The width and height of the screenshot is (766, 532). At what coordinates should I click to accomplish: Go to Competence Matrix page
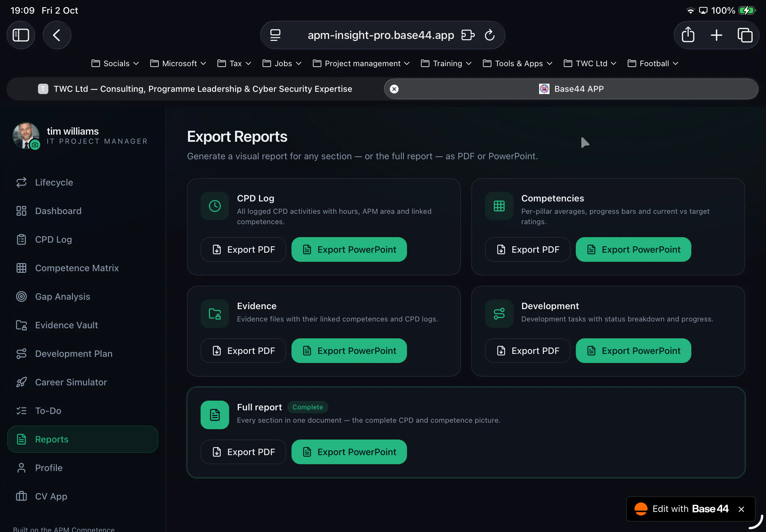point(83,268)
